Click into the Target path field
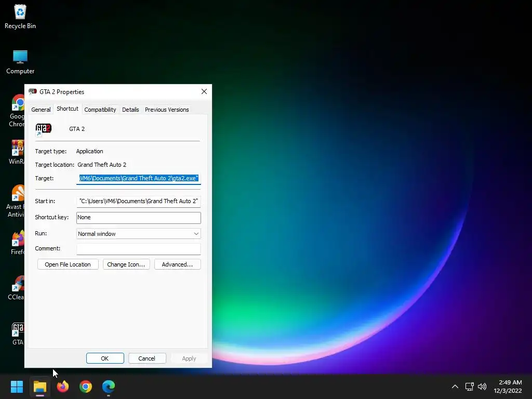Screen dimensions: 532x399 pyautogui.click(x=138, y=178)
